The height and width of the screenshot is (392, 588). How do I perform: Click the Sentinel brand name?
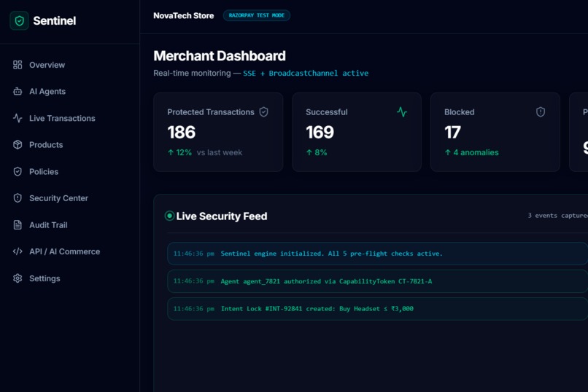[55, 20]
